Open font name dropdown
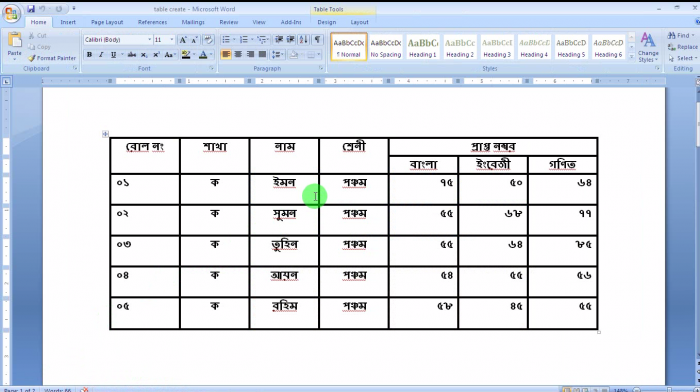This screenshot has height=392, width=700. click(150, 40)
